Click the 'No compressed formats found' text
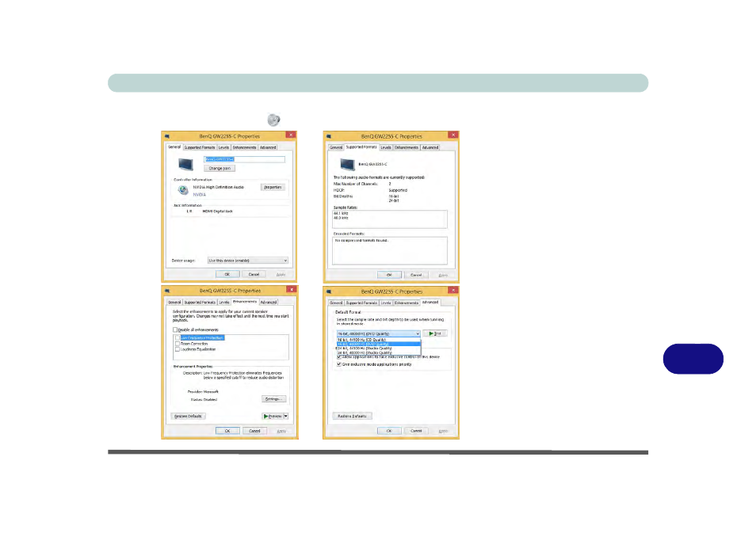Image resolution: width=756 pixels, height=533 pixels. click(x=361, y=240)
